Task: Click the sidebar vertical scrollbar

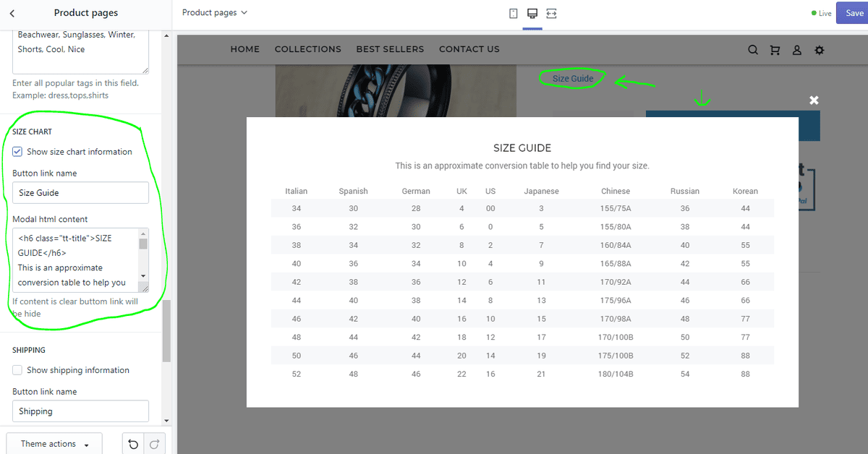Action: click(x=166, y=330)
